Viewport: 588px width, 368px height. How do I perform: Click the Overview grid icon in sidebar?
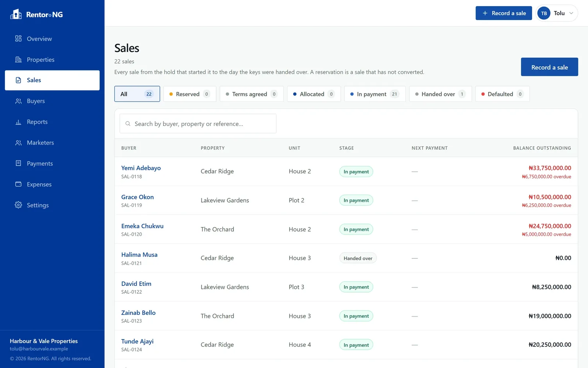click(18, 39)
